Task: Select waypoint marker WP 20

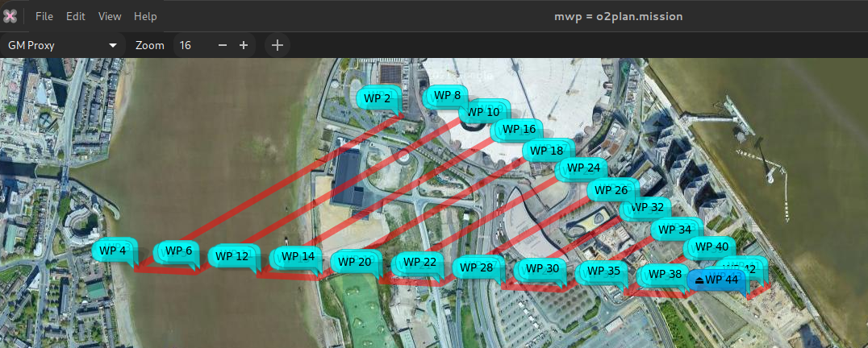Action: [355, 262]
